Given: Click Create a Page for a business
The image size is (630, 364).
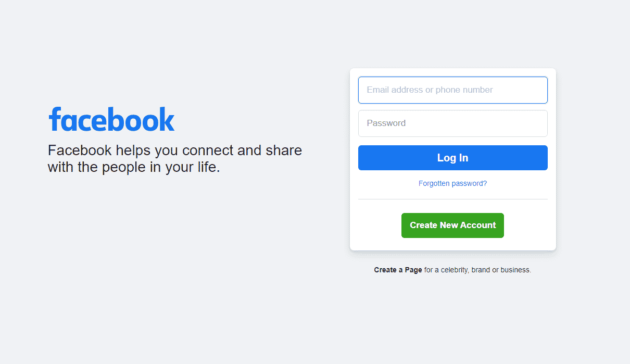Looking at the screenshot, I should click(x=398, y=270).
